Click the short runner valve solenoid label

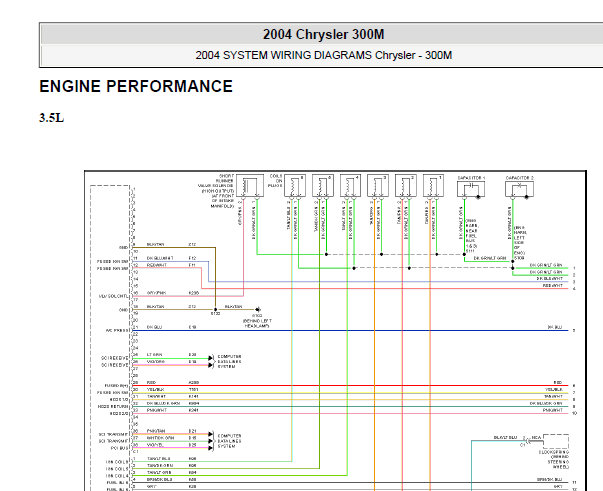tap(217, 191)
